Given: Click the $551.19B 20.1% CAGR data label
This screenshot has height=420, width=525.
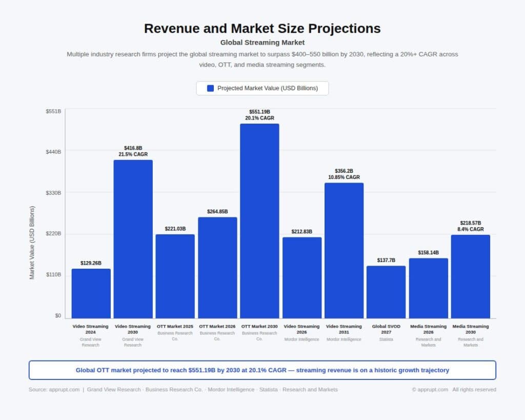Looking at the screenshot, I should [x=259, y=115].
